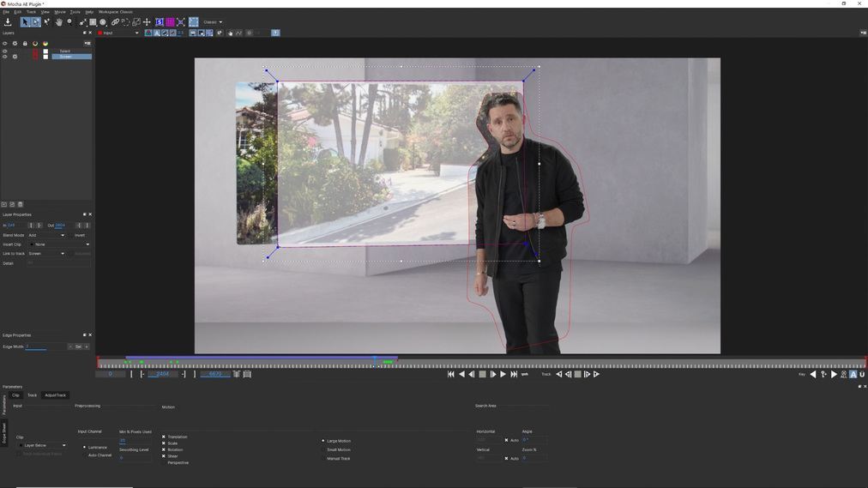The width and height of the screenshot is (868, 488).
Task: Open the Track menu
Action: 31,12
